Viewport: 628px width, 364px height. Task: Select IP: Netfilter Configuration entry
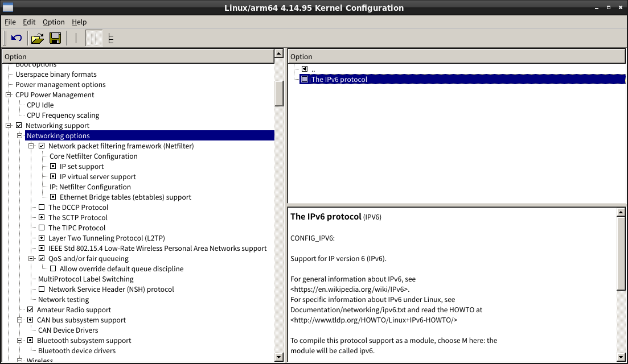tap(90, 187)
